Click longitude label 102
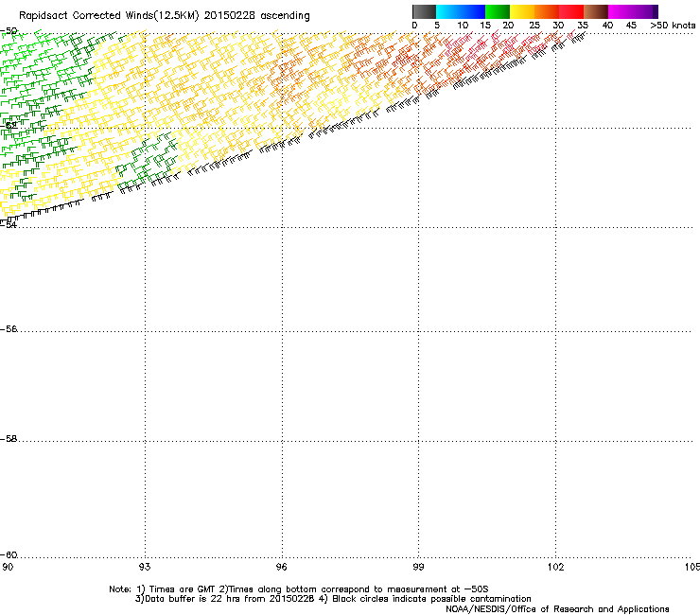 pyautogui.click(x=555, y=567)
